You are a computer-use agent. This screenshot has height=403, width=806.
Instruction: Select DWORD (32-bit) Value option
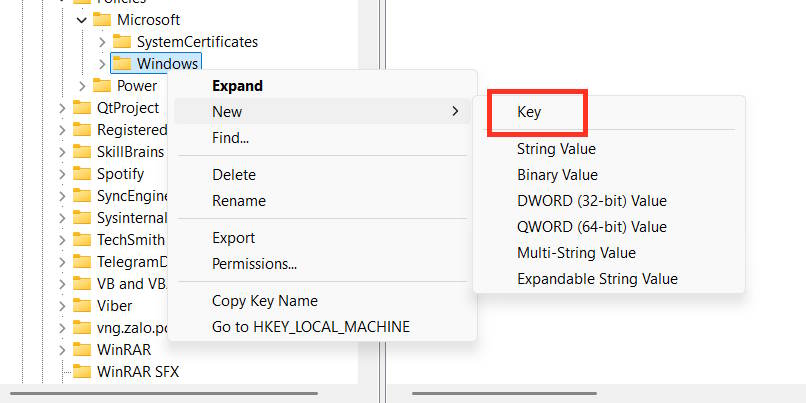591,201
